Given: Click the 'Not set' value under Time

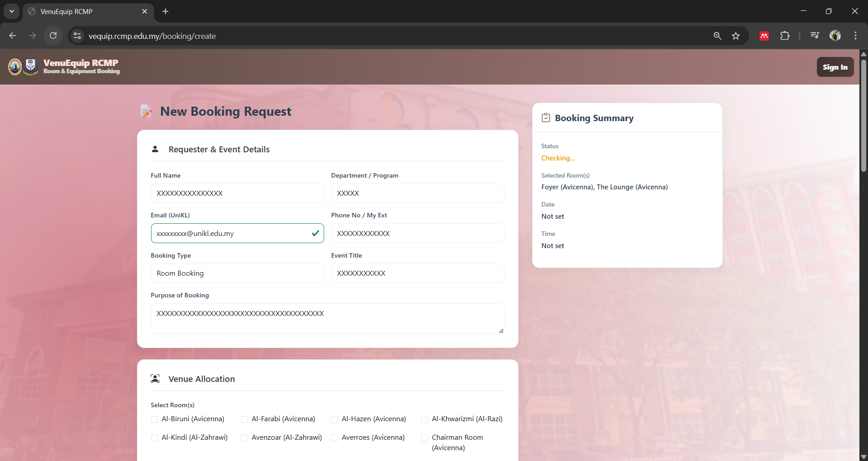Looking at the screenshot, I should click(552, 246).
